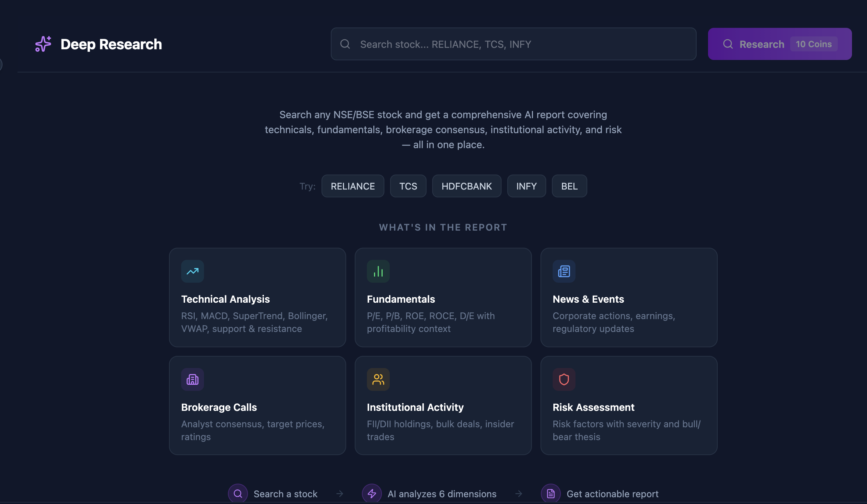Click the 10 Coins badge

tap(813, 44)
